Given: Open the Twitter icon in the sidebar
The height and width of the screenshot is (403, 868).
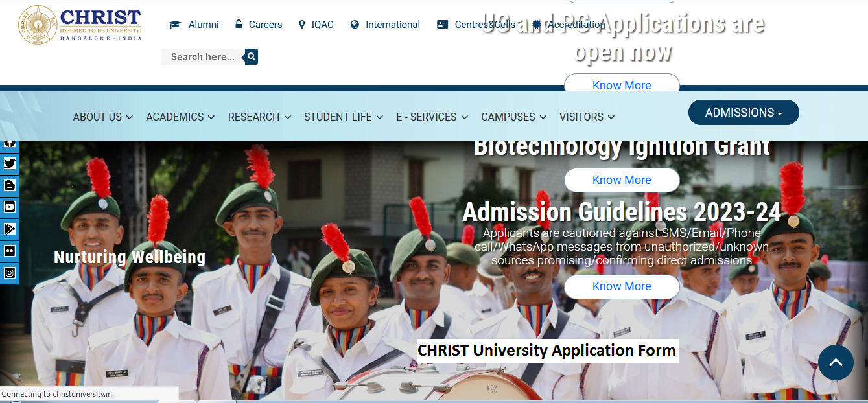Looking at the screenshot, I should 9,164.
